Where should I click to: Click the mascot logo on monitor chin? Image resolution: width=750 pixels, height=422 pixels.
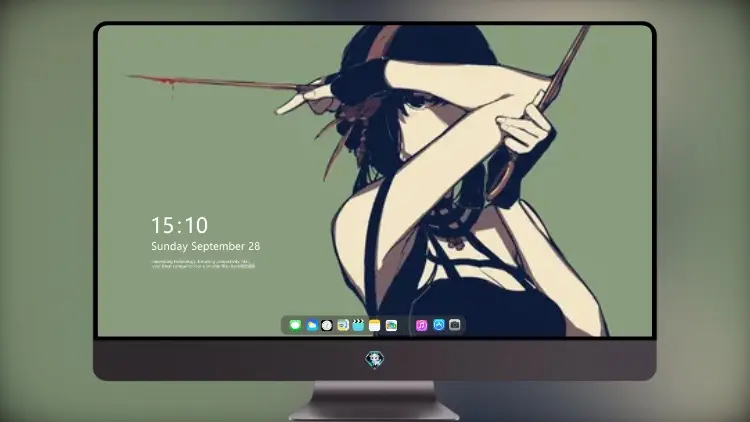click(x=375, y=360)
